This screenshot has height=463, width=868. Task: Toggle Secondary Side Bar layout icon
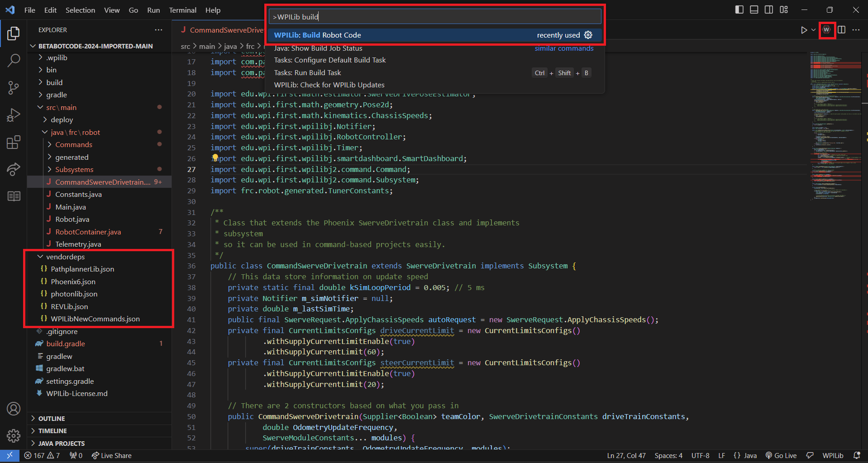769,10
